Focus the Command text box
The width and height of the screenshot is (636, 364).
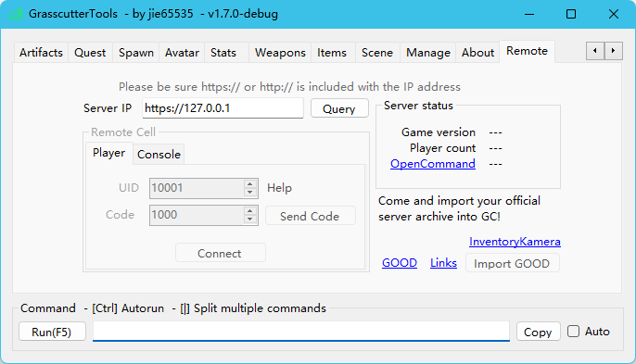pyautogui.click(x=301, y=332)
